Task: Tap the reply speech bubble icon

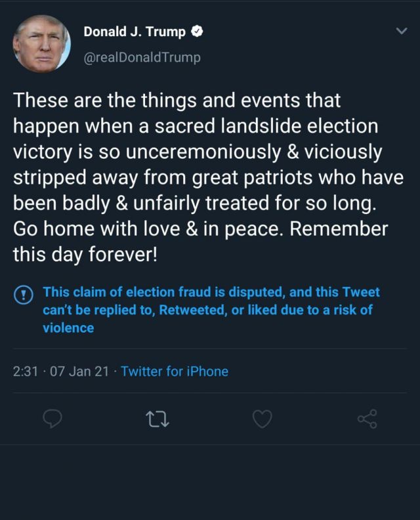Action: coord(52,419)
